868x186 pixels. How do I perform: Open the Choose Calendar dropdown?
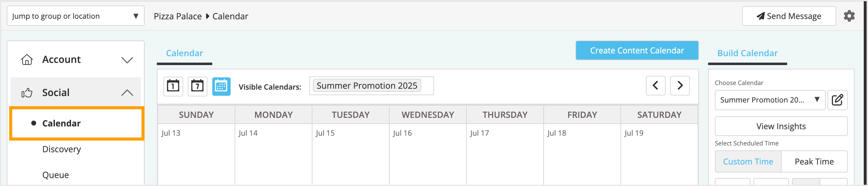770,100
